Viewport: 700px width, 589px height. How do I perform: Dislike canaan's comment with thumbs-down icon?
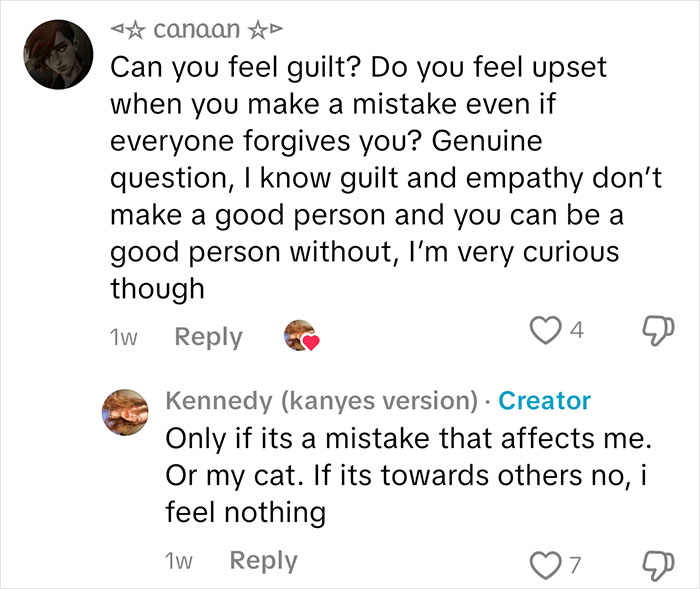tap(658, 330)
